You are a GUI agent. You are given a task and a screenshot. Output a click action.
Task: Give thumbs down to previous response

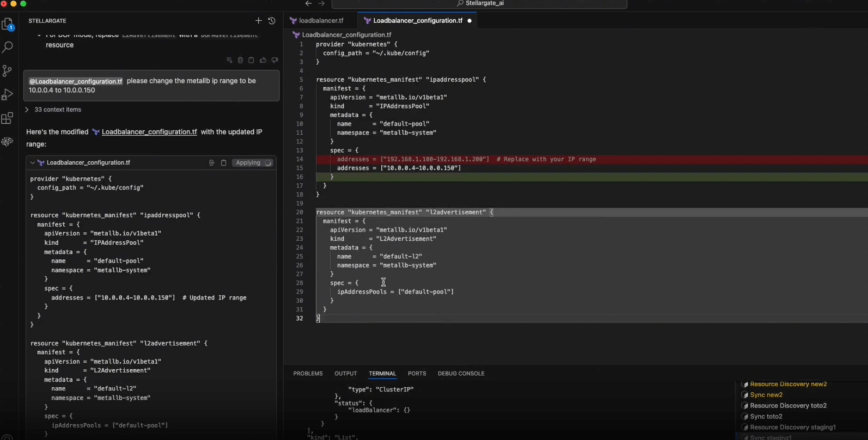click(275, 60)
